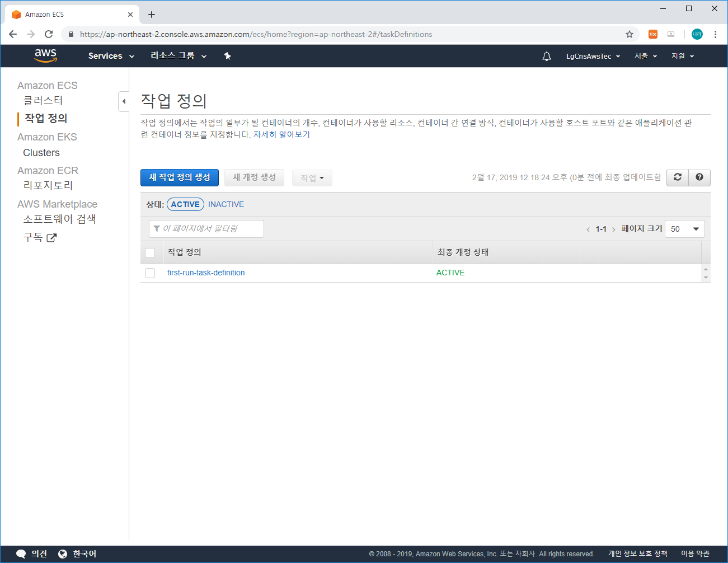Viewport: 728px width, 563px height.
Task: Click the feedback speech bubble icon
Action: click(21, 554)
